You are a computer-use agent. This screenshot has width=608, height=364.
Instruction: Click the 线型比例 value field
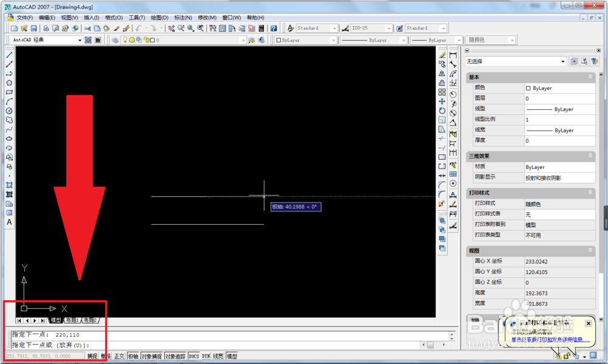click(559, 120)
